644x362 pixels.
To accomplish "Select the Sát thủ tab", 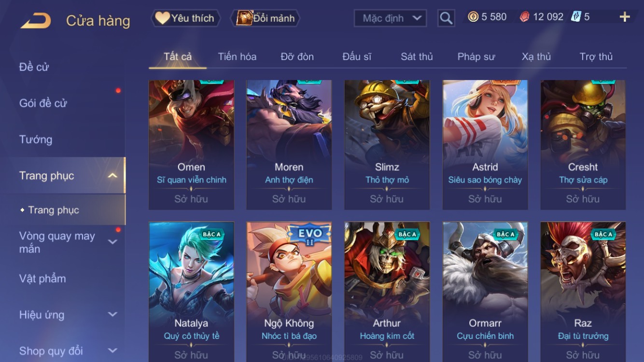I will coord(417,56).
